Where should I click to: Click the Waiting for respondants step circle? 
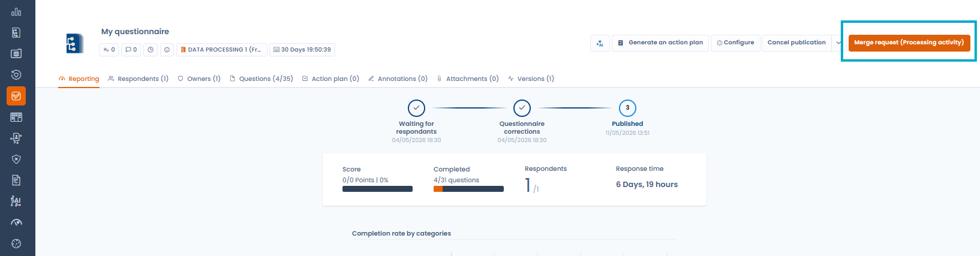416,108
